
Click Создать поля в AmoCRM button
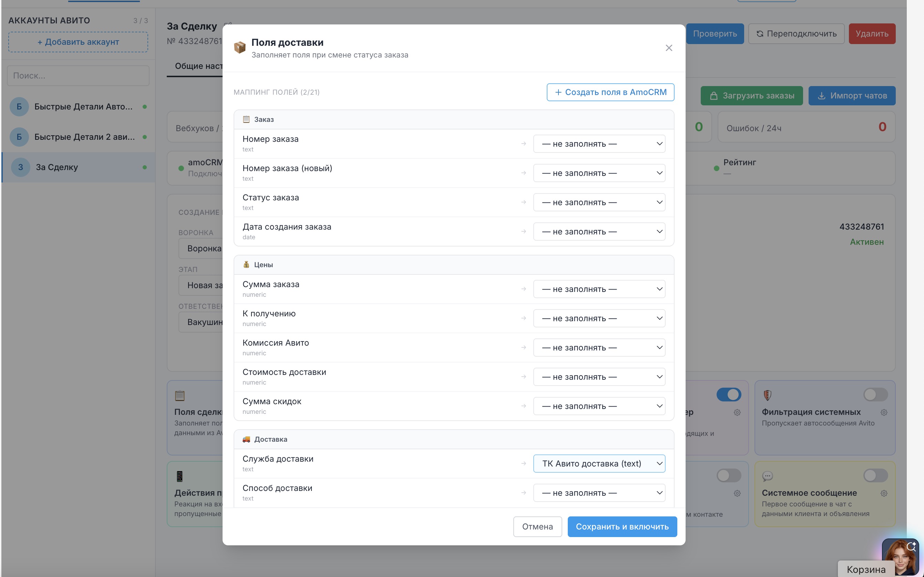(610, 92)
